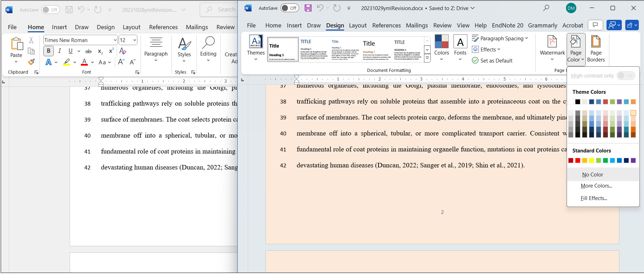This screenshot has height=274, width=644.
Task: Open More Colors... dialog
Action: click(596, 186)
